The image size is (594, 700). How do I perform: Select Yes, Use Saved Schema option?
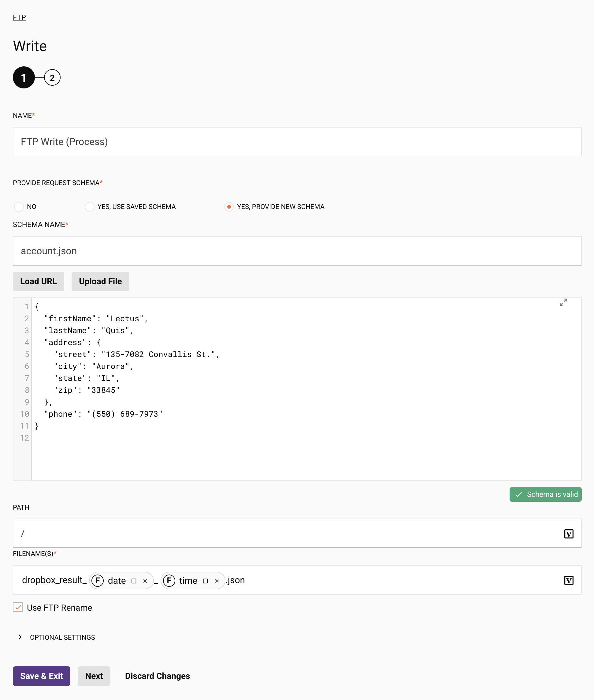point(90,207)
